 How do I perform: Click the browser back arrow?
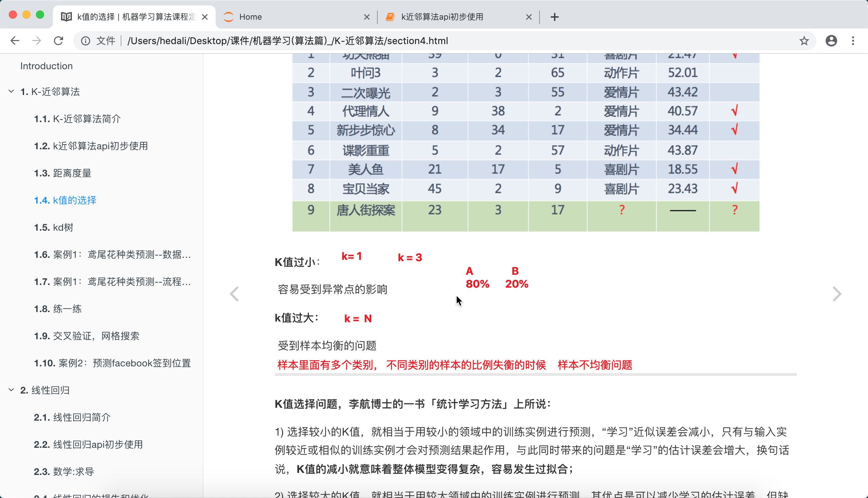click(x=15, y=41)
